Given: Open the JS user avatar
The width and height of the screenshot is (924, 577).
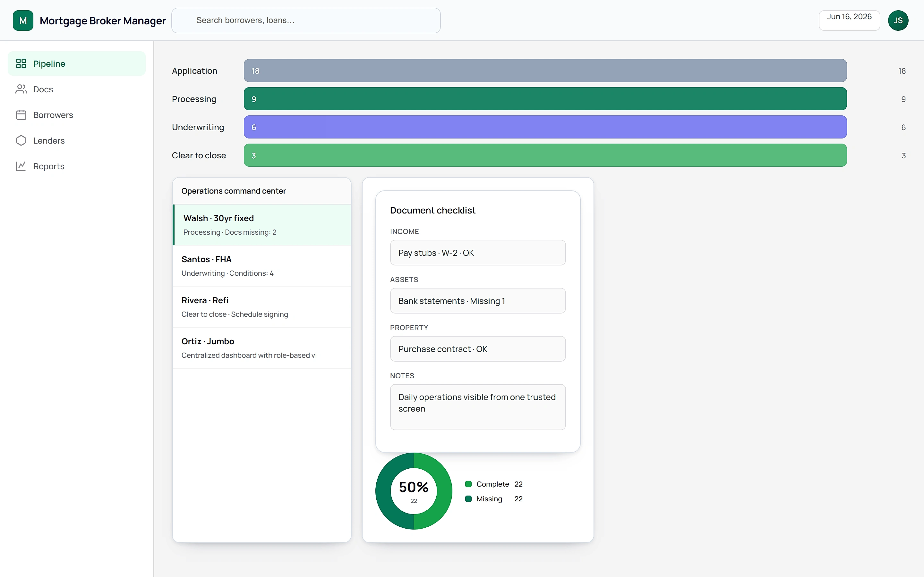Looking at the screenshot, I should click(898, 21).
